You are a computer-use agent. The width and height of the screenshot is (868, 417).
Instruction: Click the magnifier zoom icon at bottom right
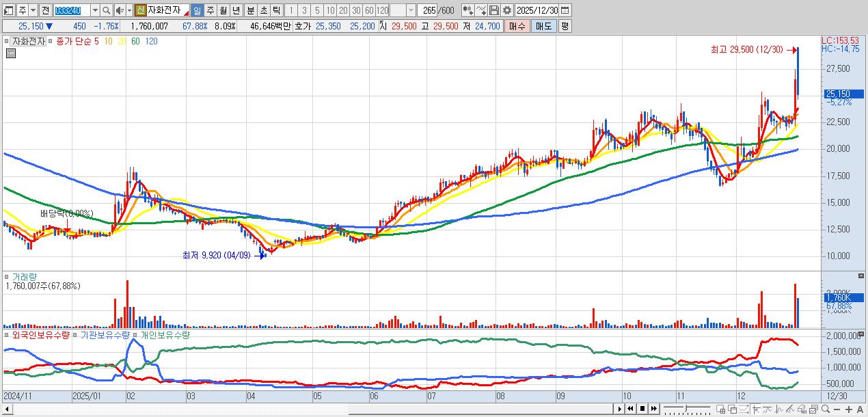[x=826, y=409]
